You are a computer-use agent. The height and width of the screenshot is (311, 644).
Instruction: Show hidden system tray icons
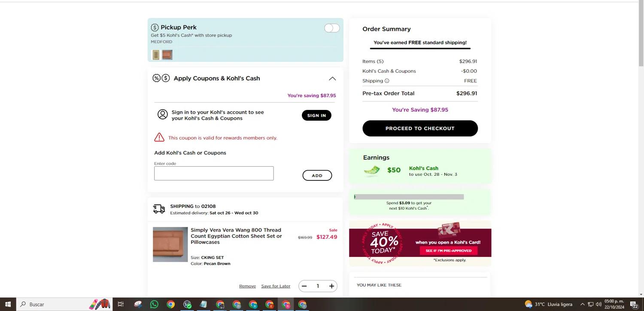(582, 304)
